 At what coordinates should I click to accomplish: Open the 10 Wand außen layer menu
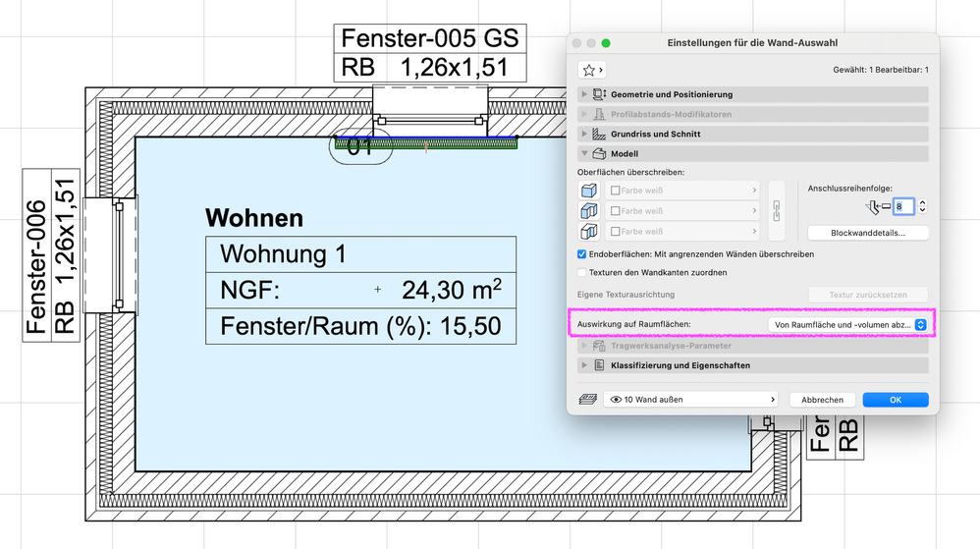(x=690, y=399)
